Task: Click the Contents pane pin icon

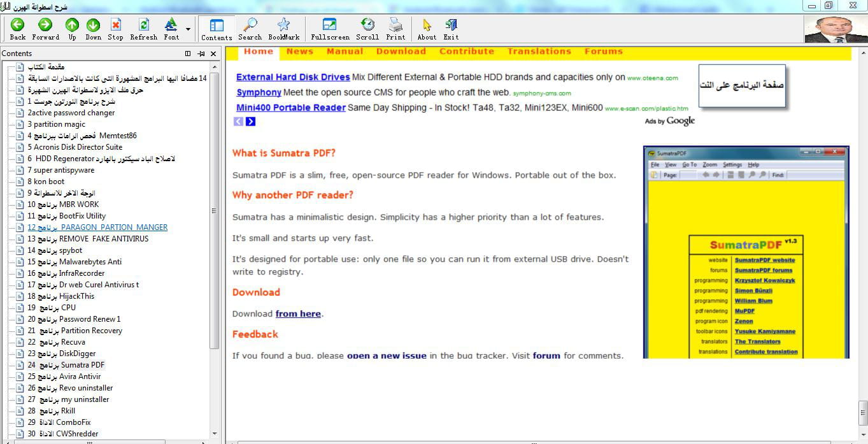Action: point(201,54)
